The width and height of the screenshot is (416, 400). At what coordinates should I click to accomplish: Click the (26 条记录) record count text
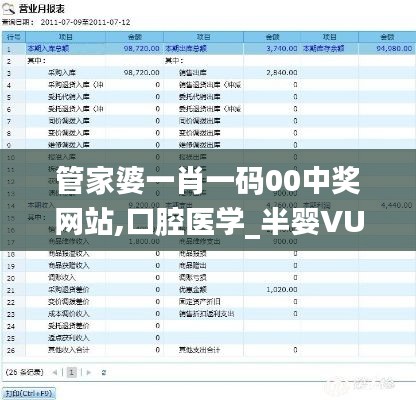click(x=25, y=372)
